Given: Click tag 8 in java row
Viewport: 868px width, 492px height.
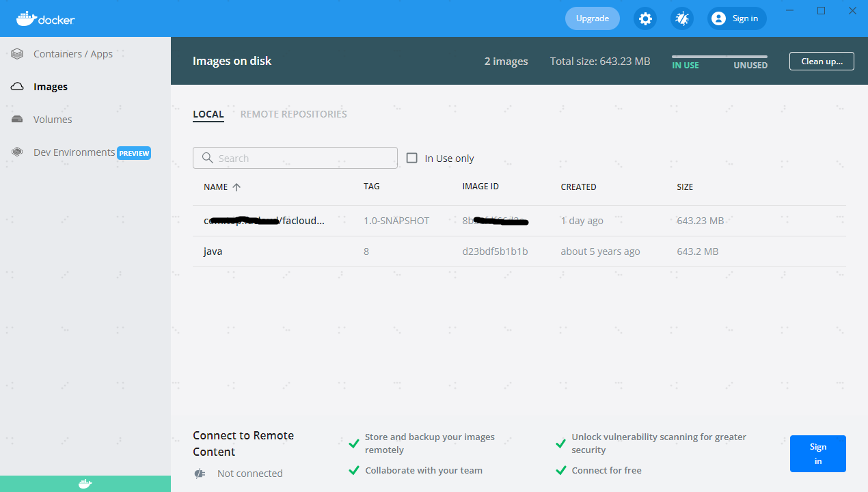Looking at the screenshot, I should tap(366, 251).
